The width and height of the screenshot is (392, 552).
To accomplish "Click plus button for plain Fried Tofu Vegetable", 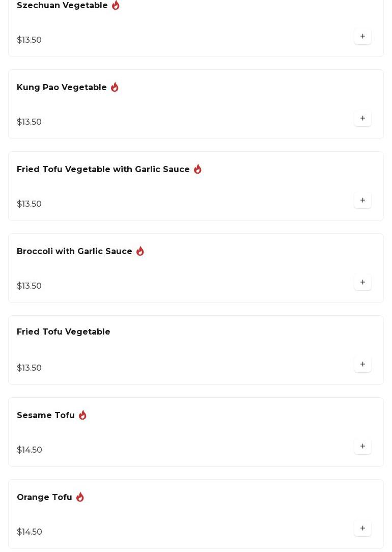I will coord(362,365).
